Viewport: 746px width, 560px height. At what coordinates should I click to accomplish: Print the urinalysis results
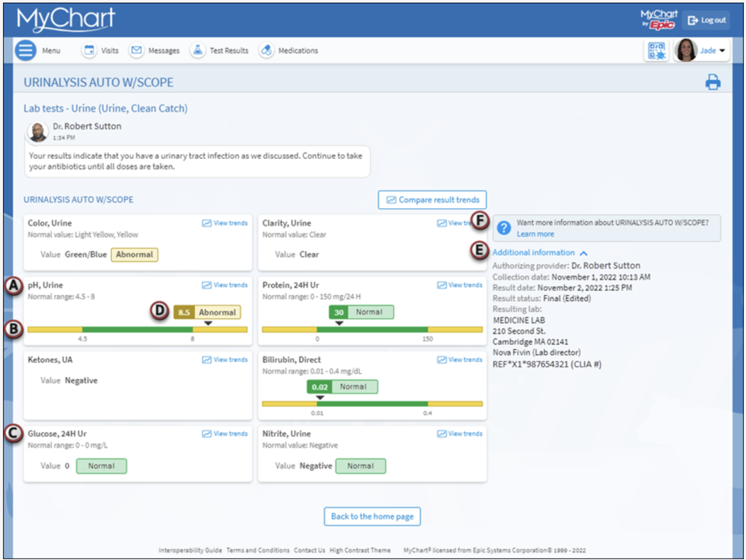(x=713, y=82)
